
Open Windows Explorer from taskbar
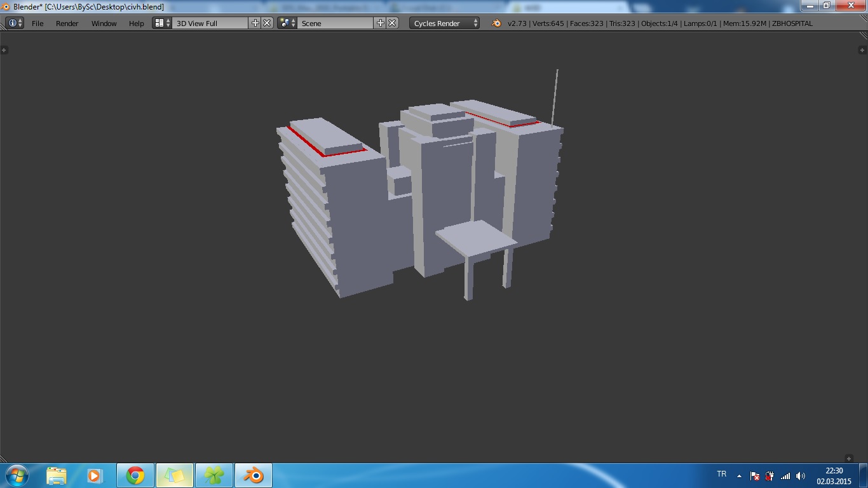coord(57,475)
